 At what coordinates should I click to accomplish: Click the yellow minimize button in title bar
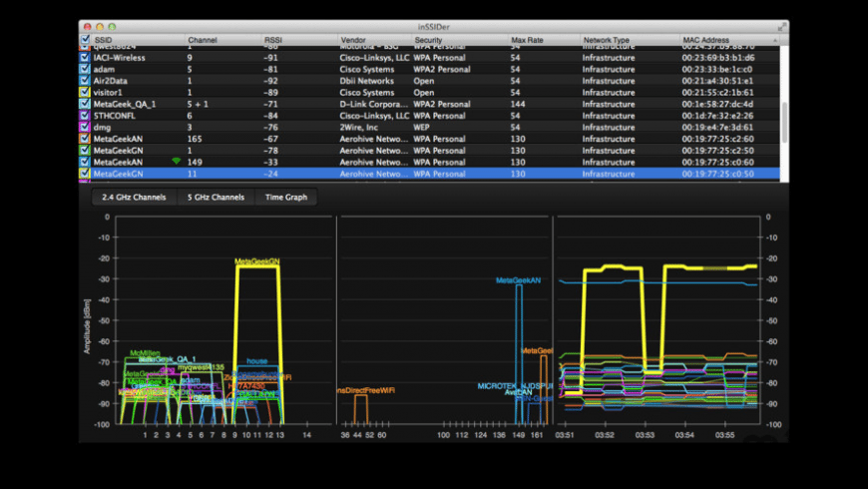pyautogui.click(x=99, y=26)
